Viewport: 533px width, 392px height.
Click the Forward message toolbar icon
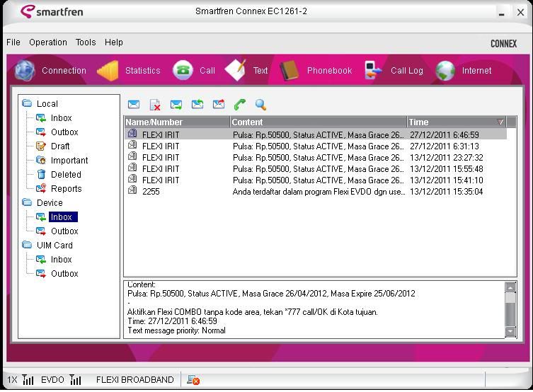click(x=197, y=104)
